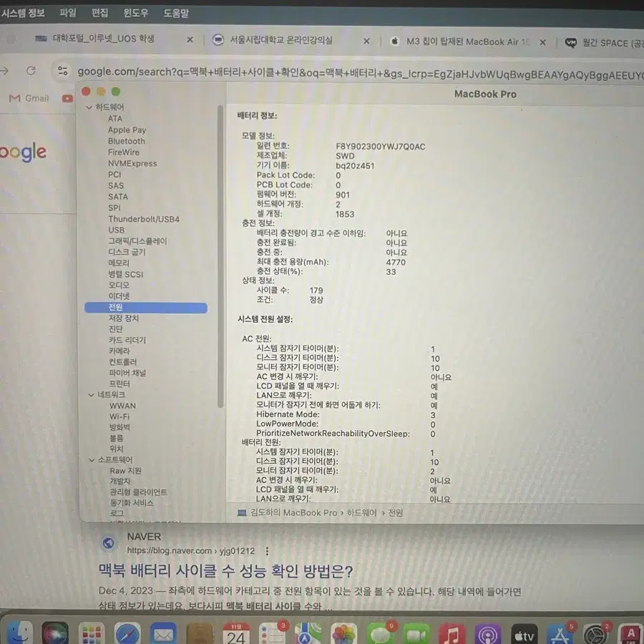This screenshot has height=644, width=644.
Task: Open the Apple TV app in the Dock
Action: click(x=524, y=634)
